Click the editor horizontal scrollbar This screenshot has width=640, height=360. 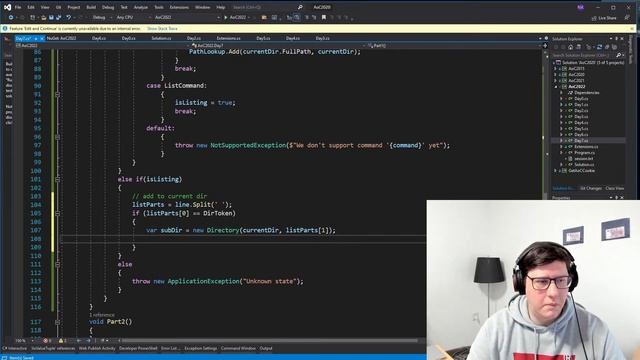[269, 340]
